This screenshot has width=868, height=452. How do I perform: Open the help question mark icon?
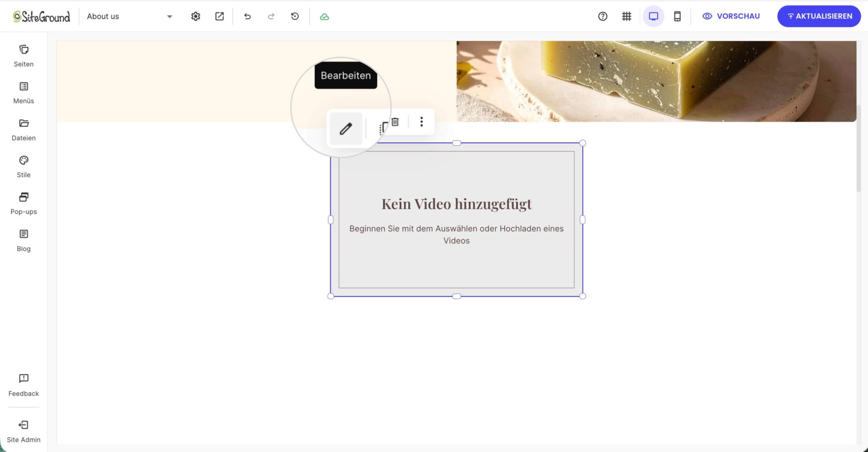(x=603, y=16)
